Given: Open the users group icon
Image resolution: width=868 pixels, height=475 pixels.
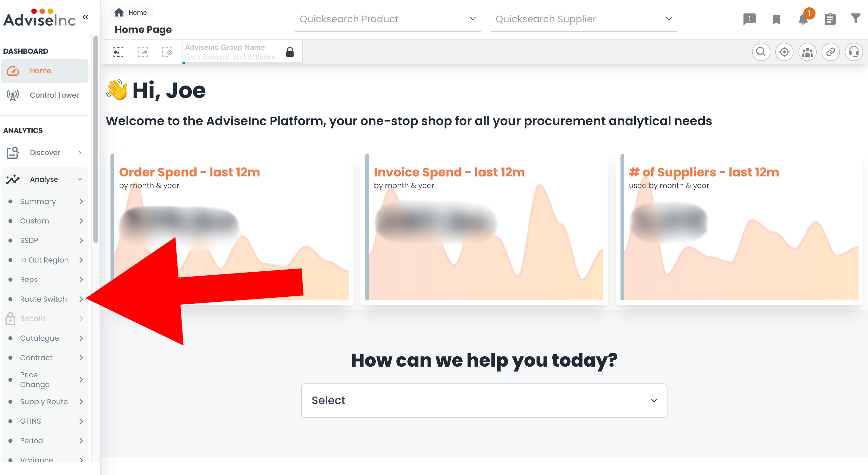Looking at the screenshot, I should pyautogui.click(x=807, y=52).
